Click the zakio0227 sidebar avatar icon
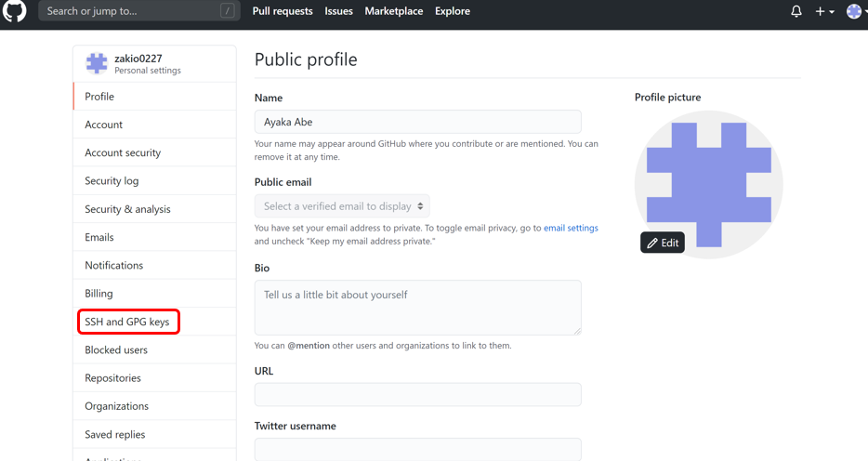 pyautogui.click(x=97, y=63)
